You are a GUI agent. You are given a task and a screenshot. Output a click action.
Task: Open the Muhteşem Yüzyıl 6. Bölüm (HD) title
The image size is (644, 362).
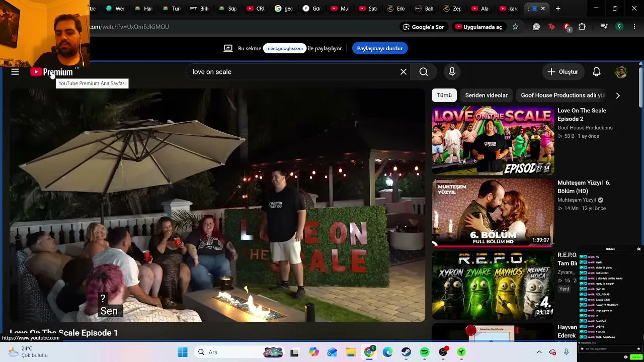tap(584, 187)
